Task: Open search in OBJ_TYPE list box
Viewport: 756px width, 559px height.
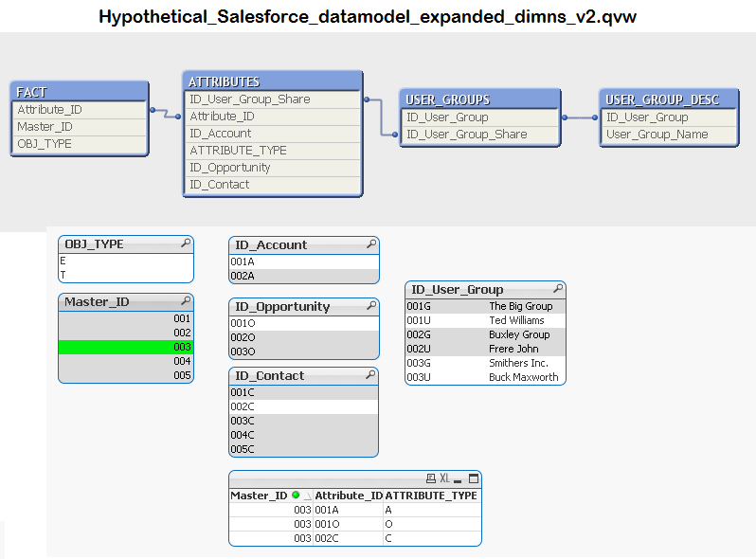Action: (x=186, y=243)
